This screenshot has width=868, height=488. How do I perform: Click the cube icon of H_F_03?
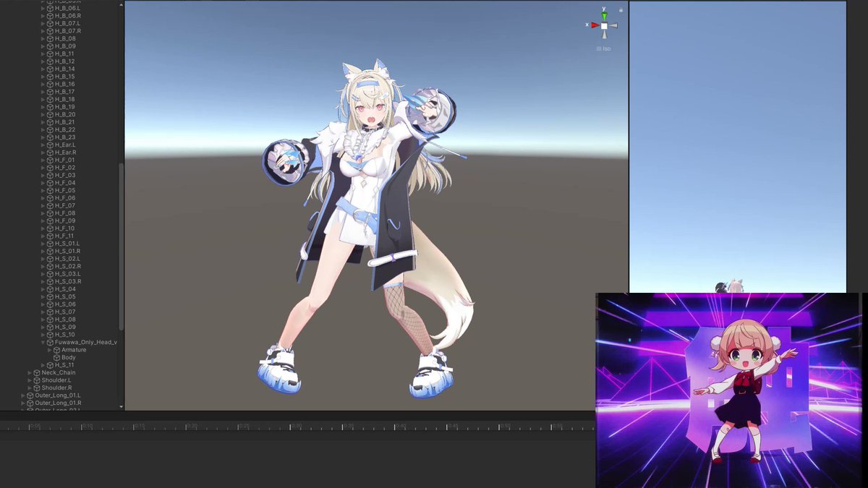tap(50, 175)
